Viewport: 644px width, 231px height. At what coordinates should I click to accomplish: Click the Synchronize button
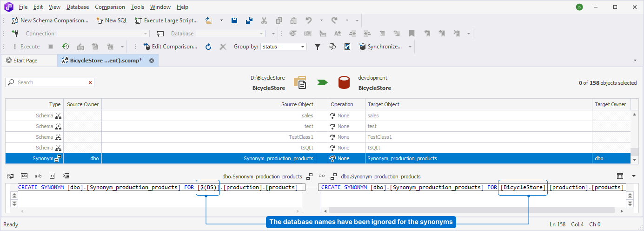(380, 47)
